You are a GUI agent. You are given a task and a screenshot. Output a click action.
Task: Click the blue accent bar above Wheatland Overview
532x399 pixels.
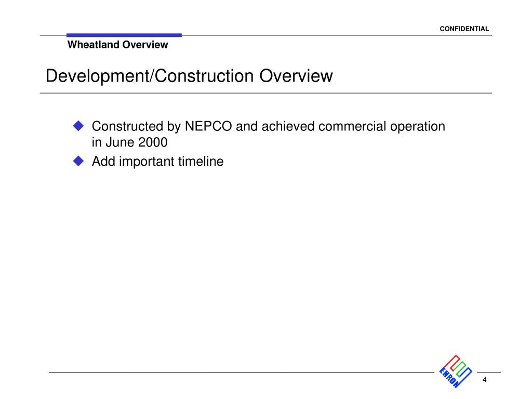click(124, 34)
